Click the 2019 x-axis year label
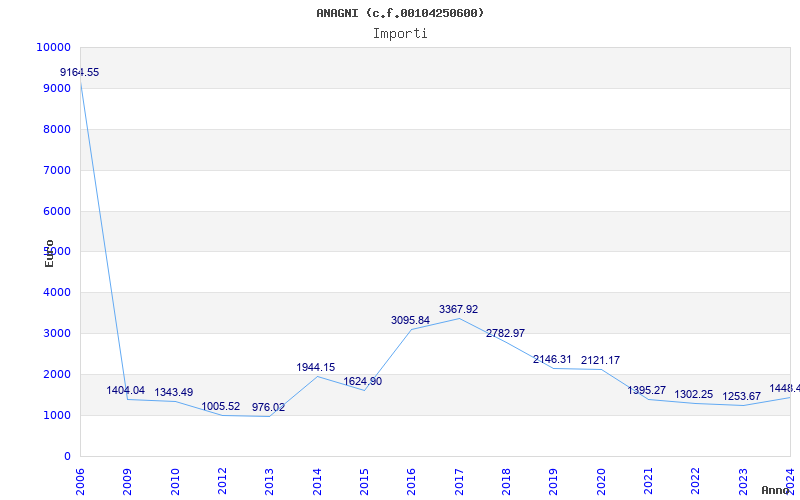 pos(554,481)
